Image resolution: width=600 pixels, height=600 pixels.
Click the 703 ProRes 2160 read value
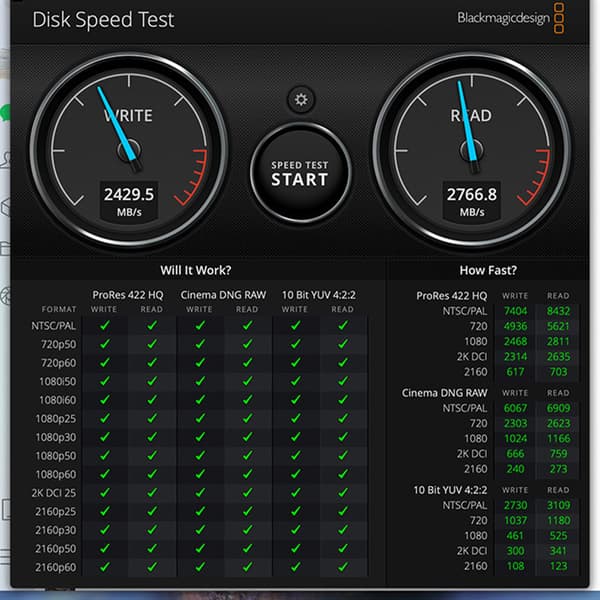[x=558, y=372]
